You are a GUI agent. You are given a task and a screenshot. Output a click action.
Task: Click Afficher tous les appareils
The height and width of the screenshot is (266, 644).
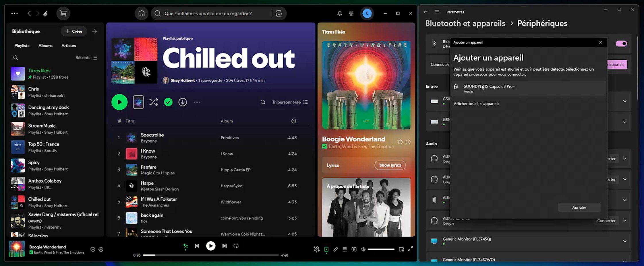click(x=476, y=104)
